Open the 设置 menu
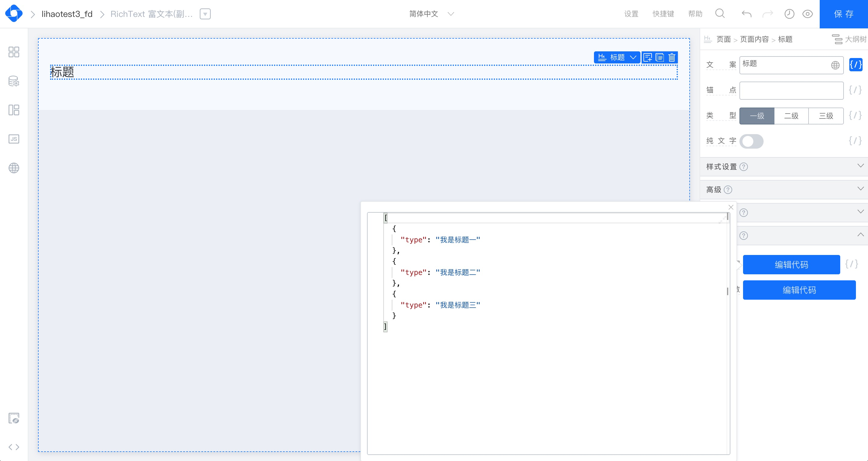 pos(631,14)
